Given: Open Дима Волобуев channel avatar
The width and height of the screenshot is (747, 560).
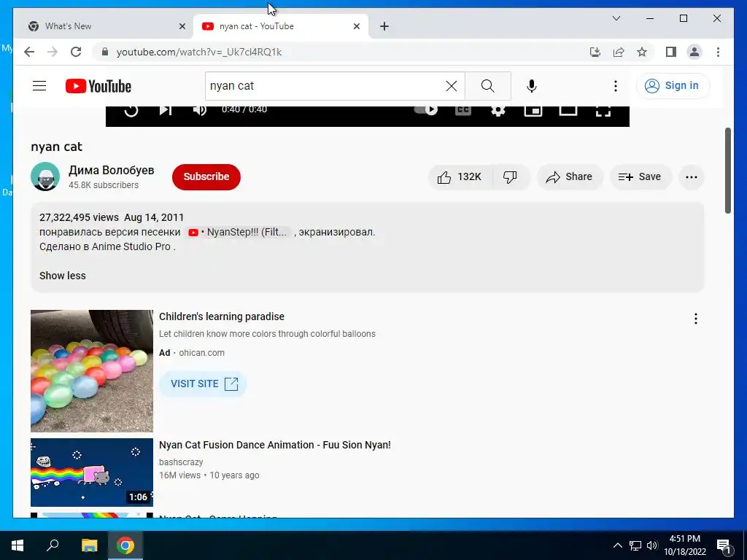Looking at the screenshot, I should click(x=45, y=176).
